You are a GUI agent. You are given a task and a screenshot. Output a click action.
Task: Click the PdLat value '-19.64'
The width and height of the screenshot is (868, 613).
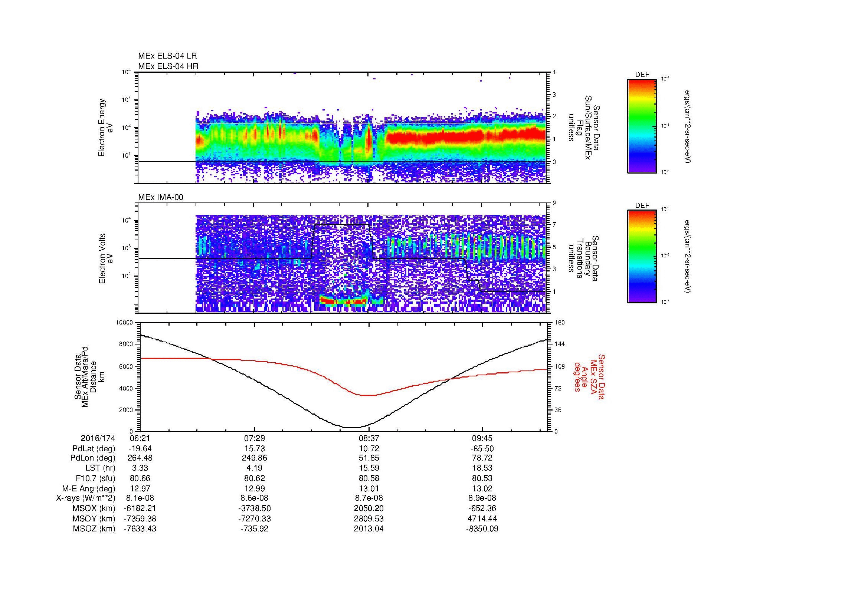pyautogui.click(x=140, y=449)
